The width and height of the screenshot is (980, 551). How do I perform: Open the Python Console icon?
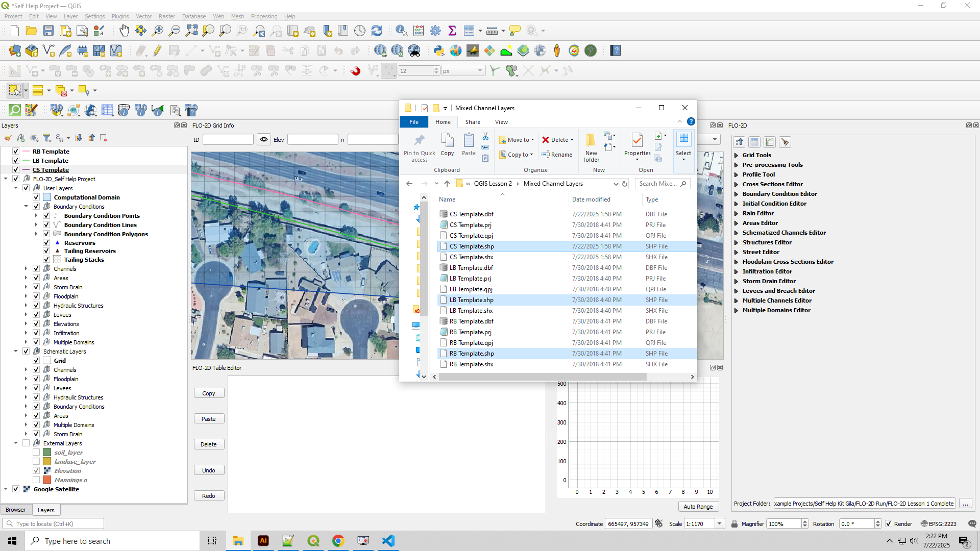(438, 51)
